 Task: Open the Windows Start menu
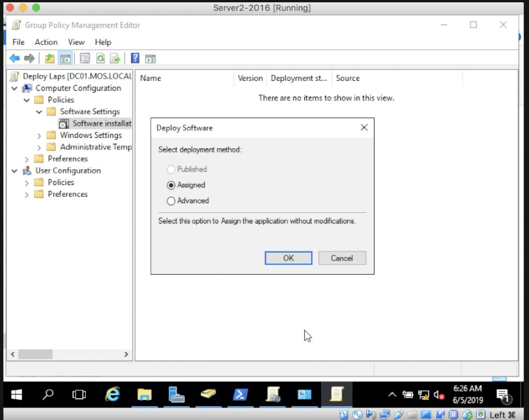17,394
